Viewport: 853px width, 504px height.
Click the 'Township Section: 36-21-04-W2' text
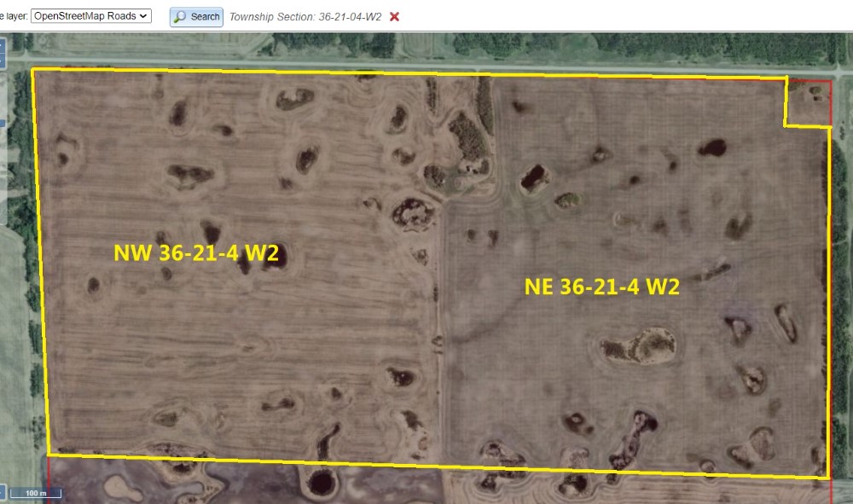[x=305, y=17]
